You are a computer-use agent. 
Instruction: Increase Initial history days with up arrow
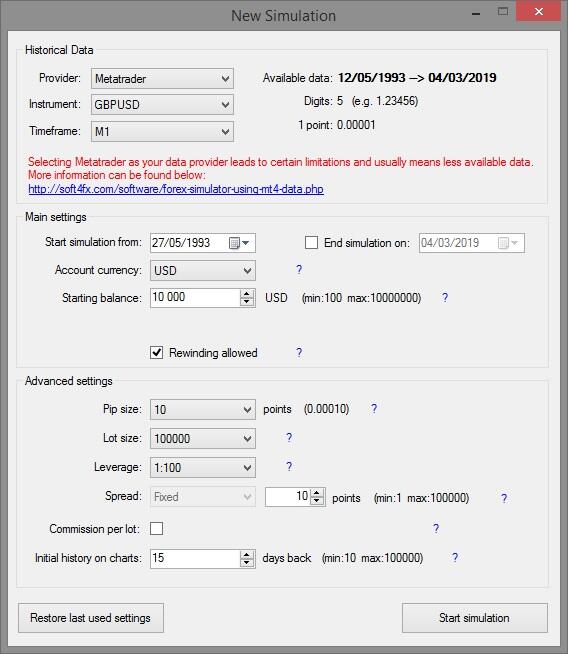pyautogui.click(x=247, y=555)
